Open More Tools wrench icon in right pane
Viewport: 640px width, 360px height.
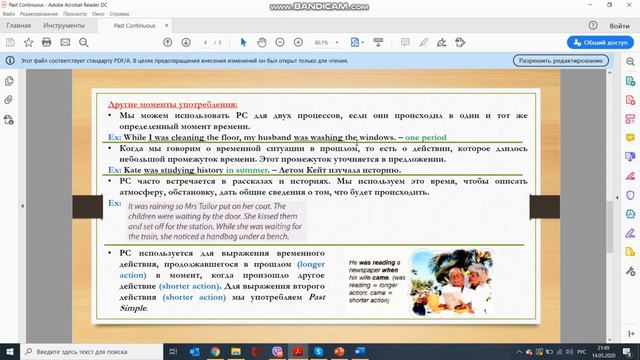[x=630, y=271]
